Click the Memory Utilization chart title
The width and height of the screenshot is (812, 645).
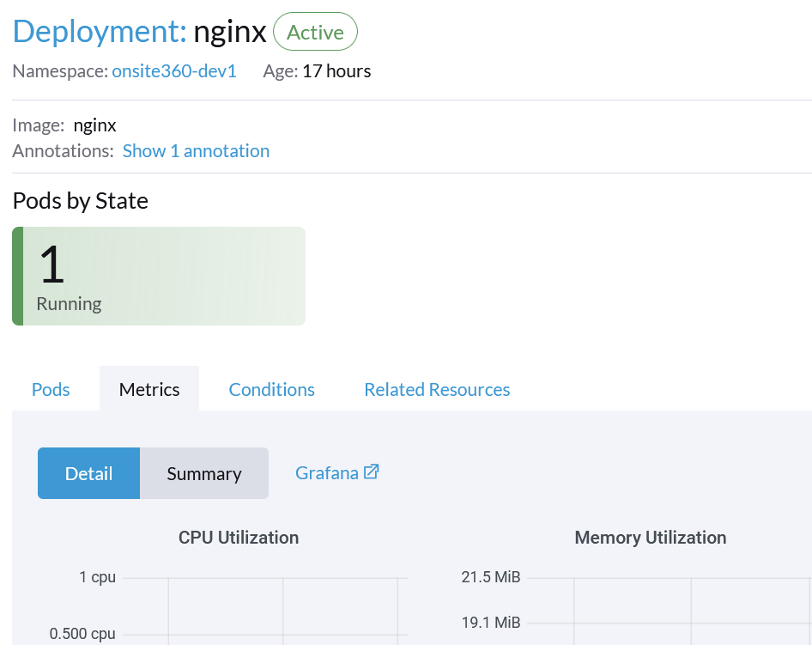[x=650, y=538]
